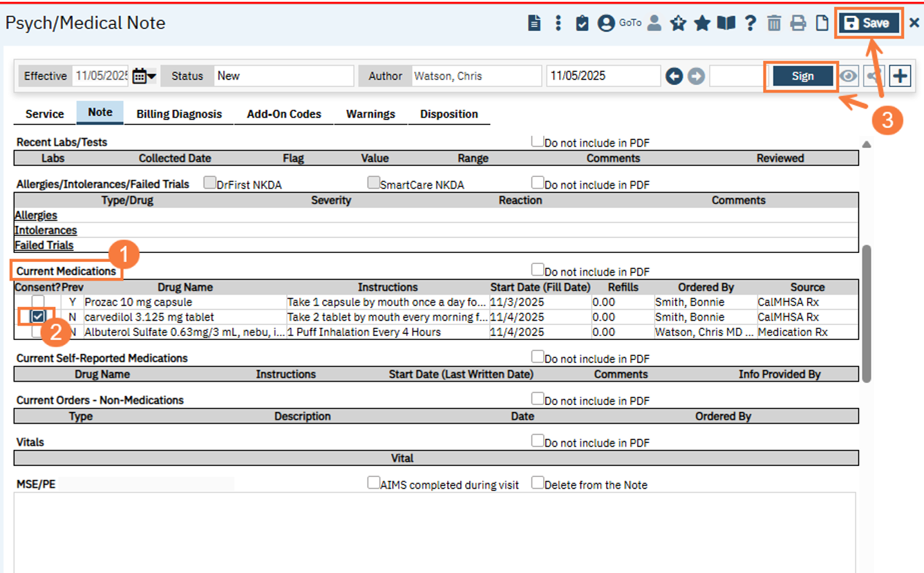The image size is (924, 573).
Task: Click the Sign button
Action: 802,76
